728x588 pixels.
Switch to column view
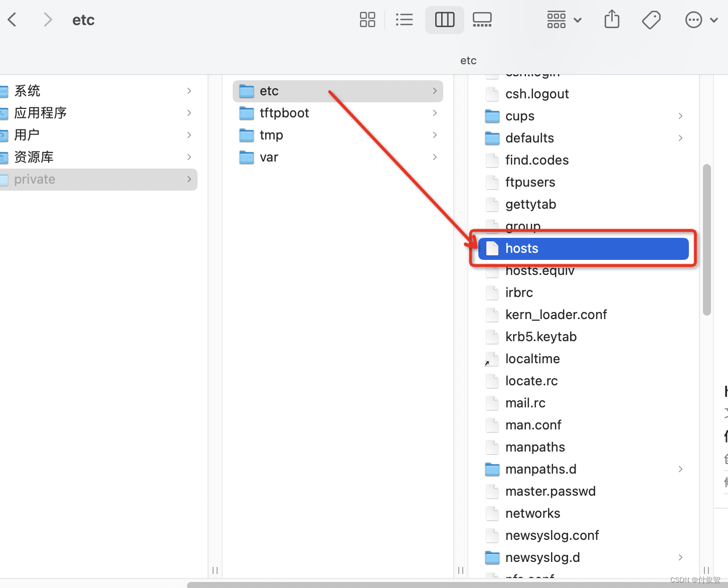click(x=445, y=20)
